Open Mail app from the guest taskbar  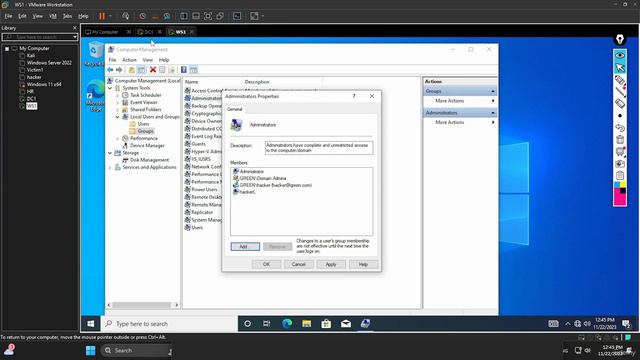(x=346, y=324)
